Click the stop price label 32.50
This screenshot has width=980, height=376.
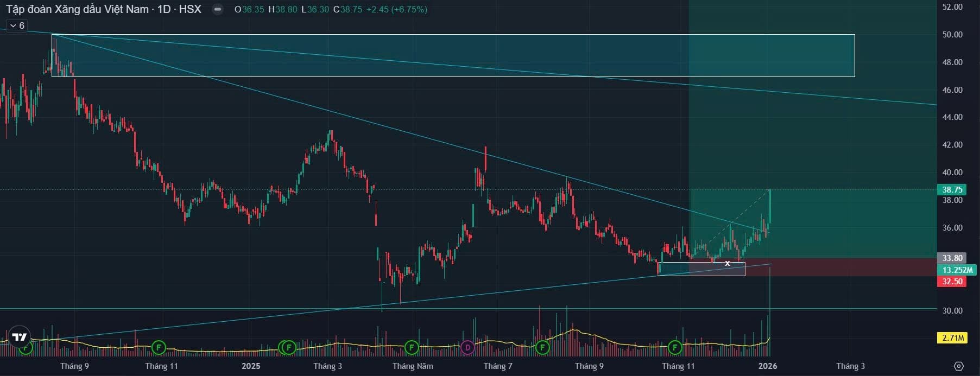[952, 282]
